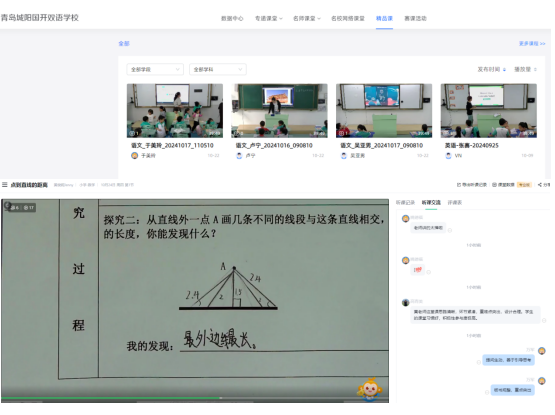Click title 语文_于美玲_20241017_110510
This screenshot has height=415, width=555.
point(172,146)
